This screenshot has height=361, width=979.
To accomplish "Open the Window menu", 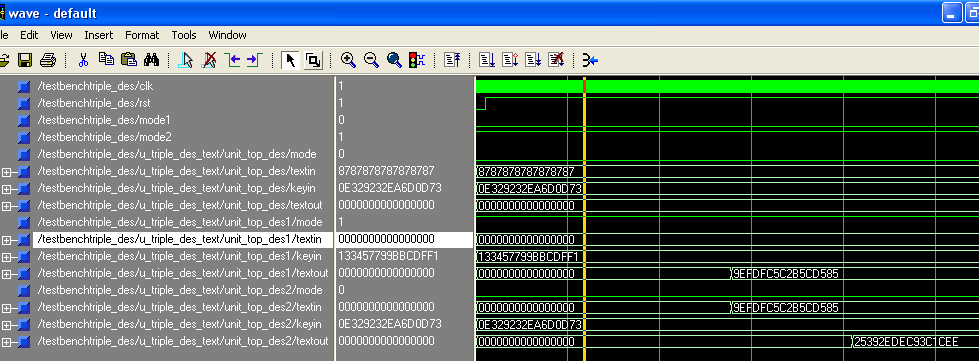I will pos(227,35).
